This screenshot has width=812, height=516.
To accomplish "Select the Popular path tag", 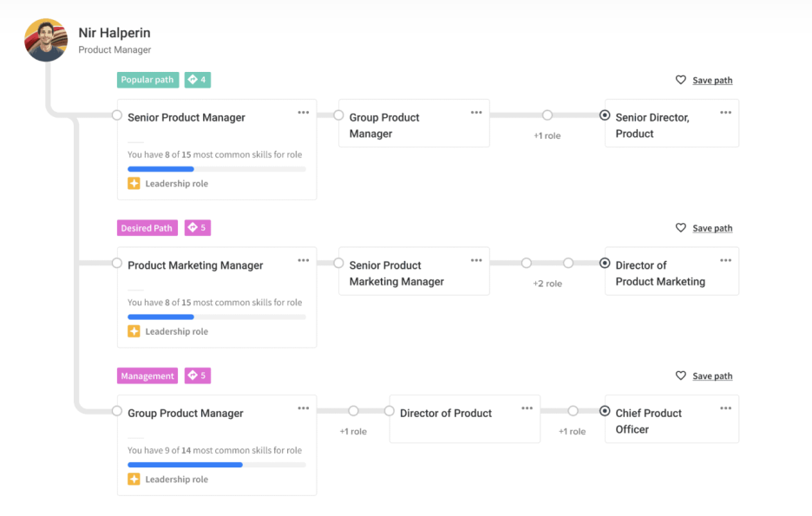I will point(147,80).
